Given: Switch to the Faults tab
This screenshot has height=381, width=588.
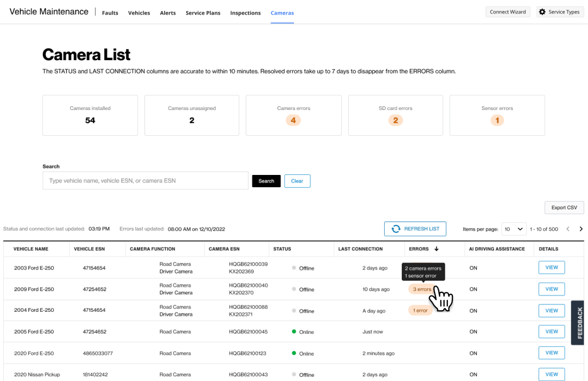Looking at the screenshot, I should (x=110, y=13).
